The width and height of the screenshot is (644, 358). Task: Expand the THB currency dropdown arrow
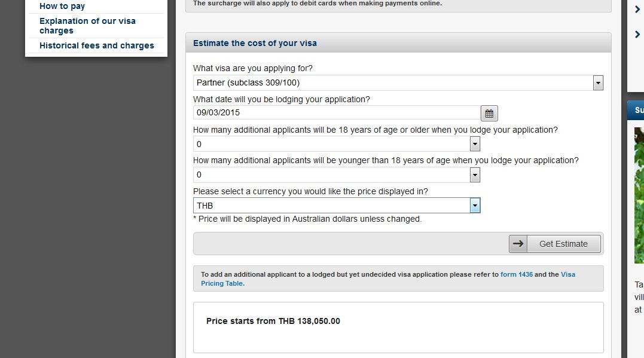click(475, 206)
